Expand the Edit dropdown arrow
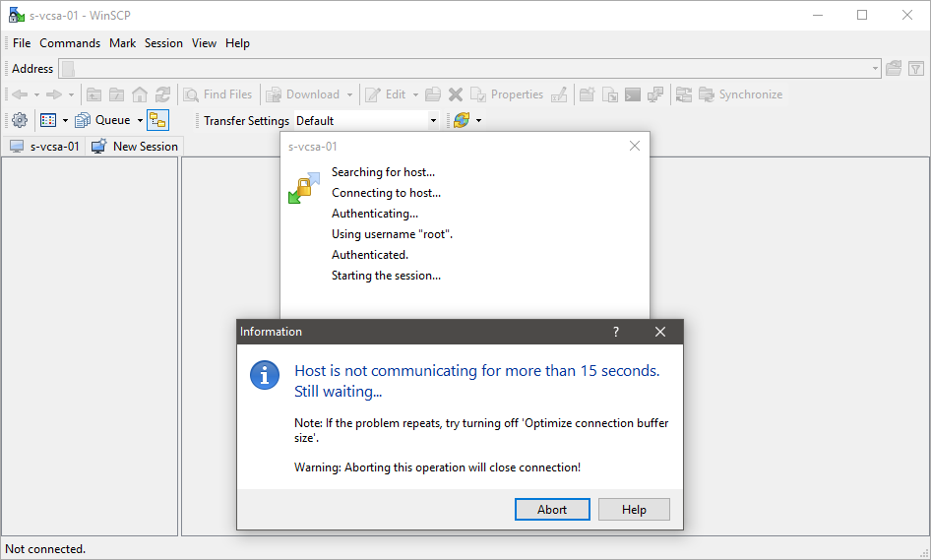Image resolution: width=931 pixels, height=560 pixels. [x=415, y=94]
